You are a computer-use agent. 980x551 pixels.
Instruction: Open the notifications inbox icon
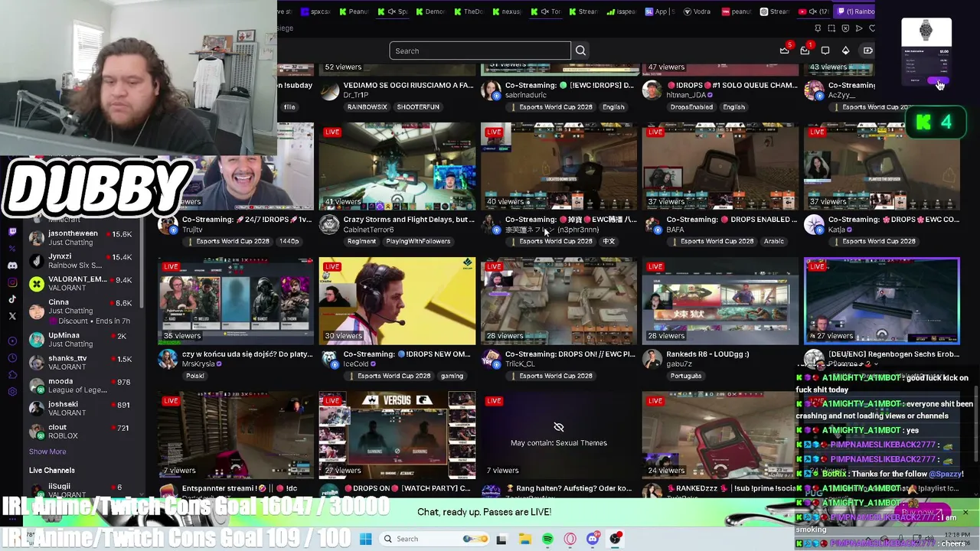click(805, 51)
